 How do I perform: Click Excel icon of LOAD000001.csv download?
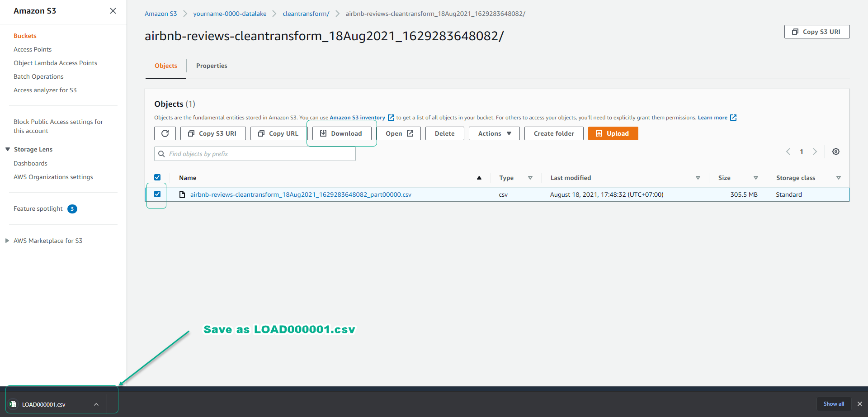pos(13,404)
